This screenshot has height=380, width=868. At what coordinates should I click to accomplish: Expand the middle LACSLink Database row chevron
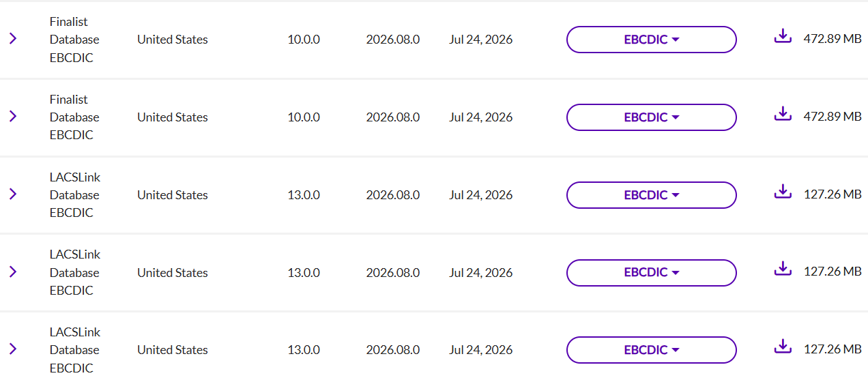click(x=13, y=272)
